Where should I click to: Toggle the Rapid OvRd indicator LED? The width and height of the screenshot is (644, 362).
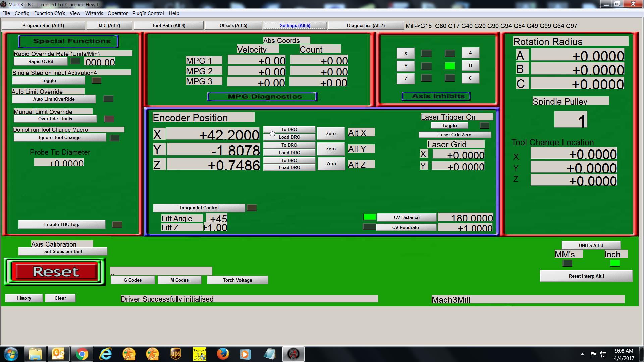(75, 61)
